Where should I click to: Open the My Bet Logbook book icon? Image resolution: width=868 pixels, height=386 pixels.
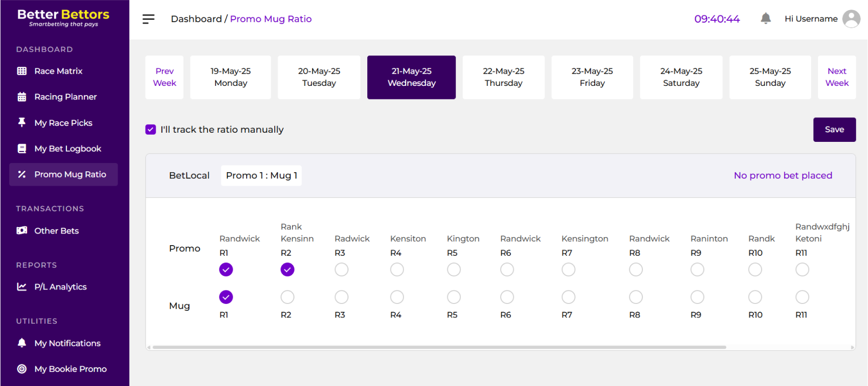(22, 149)
